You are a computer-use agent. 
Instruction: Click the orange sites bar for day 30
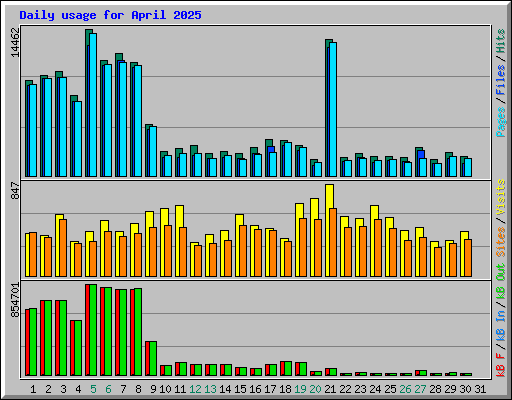click(468, 258)
